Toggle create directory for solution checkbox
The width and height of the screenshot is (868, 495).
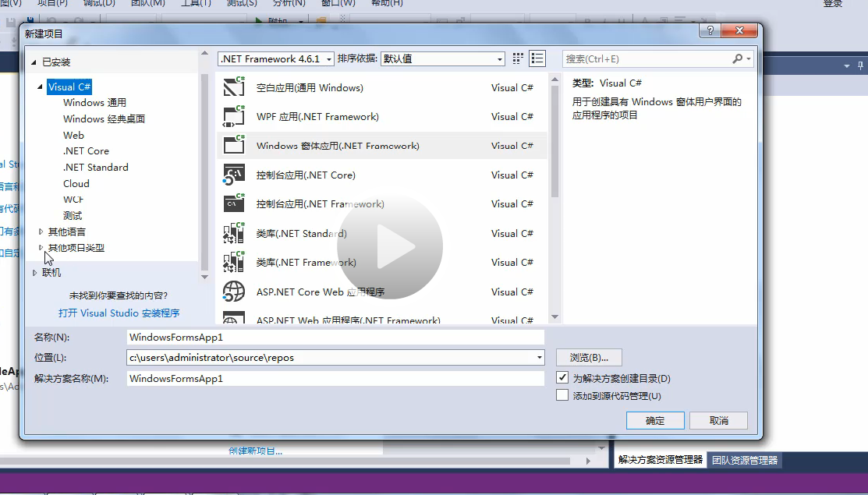click(562, 378)
